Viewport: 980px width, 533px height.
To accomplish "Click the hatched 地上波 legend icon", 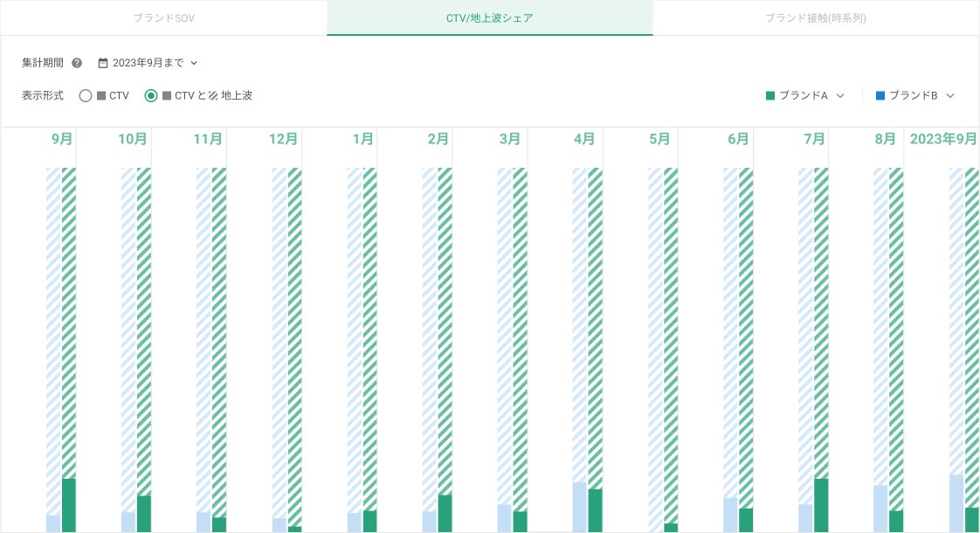I will click(213, 96).
